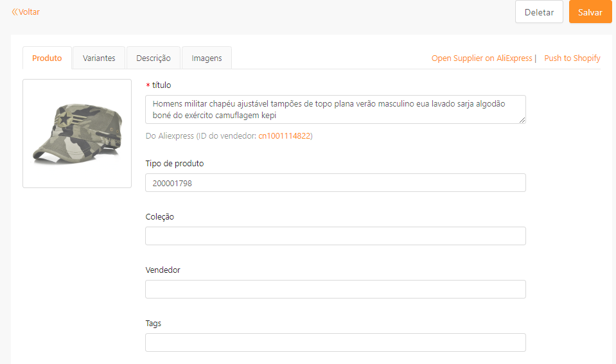Viewport: 616px width, 364px height.
Task: Click Push to Shopify link
Action: (x=572, y=58)
